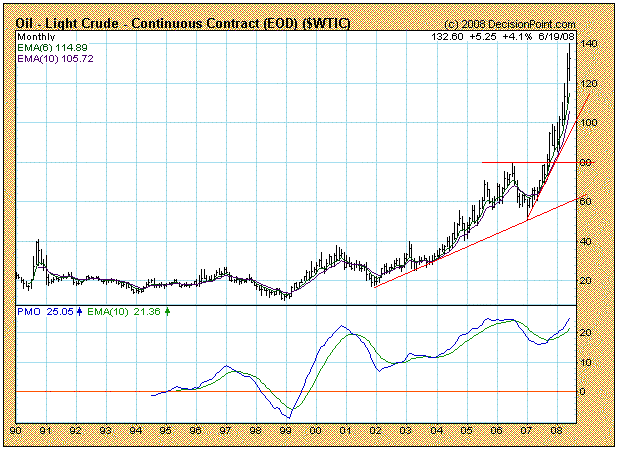Click the year label '97' on time axis
This screenshot has width=618, height=450.
(225, 430)
